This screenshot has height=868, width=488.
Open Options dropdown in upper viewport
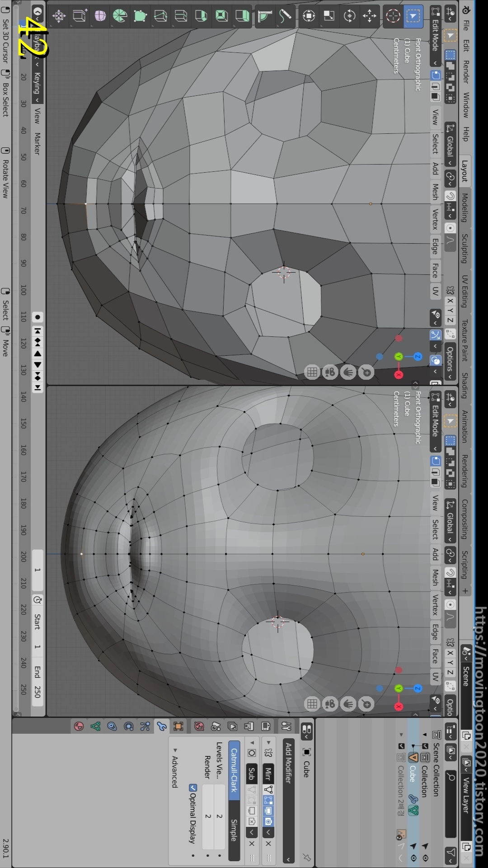click(x=450, y=362)
